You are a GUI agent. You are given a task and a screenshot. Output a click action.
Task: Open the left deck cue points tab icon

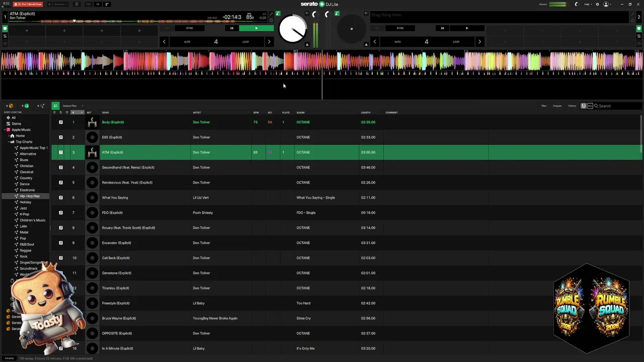click(6, 29)
